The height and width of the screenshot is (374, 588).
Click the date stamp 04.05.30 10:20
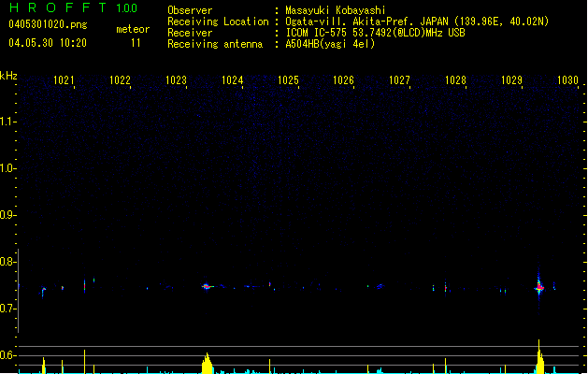click(x=48, y=43)
